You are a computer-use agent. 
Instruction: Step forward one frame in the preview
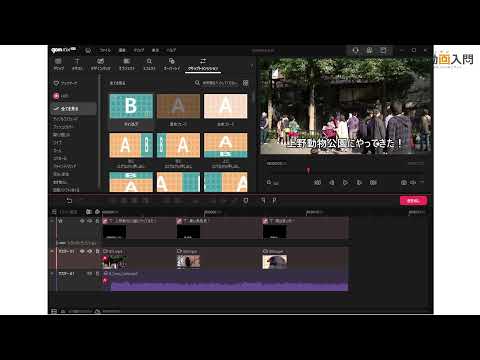click(x=359, y=183)
